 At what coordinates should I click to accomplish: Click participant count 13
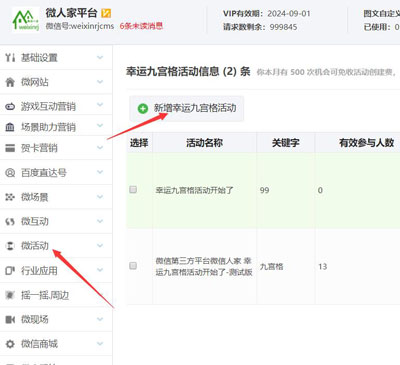coord(323,266)
